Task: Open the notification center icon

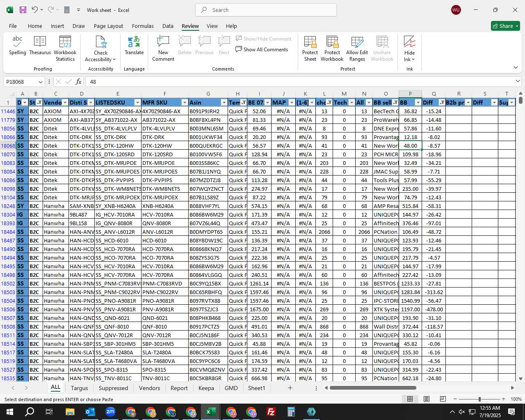Action: pyautogui.click(x=511, y=412)
